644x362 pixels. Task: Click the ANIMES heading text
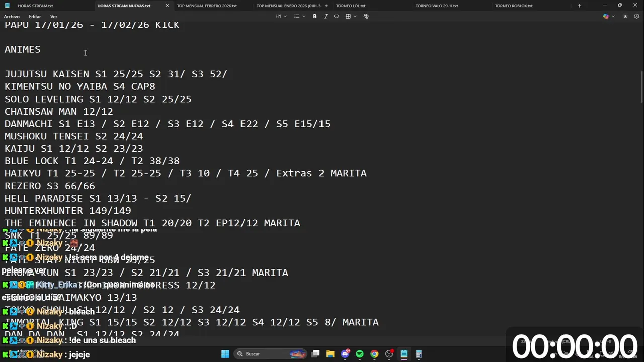click(x=23, y=49)
